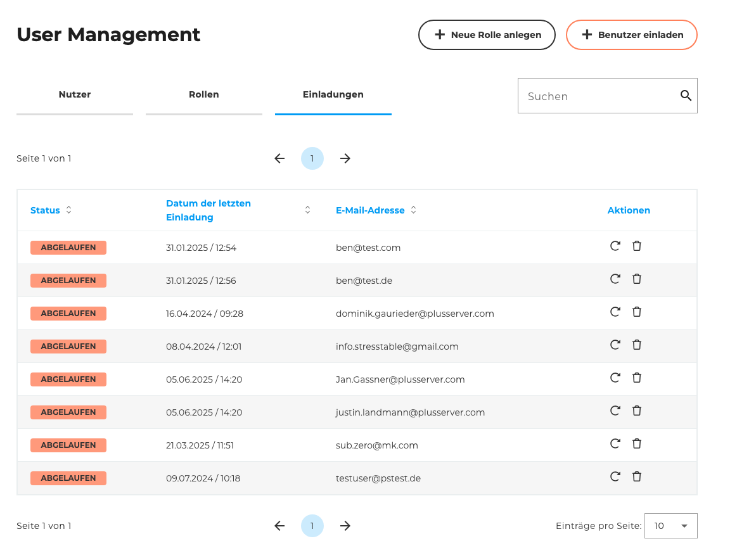Open the Einträge pro Seite dropdown
Viewport: 737px width, 560px height.
click(x=670, y=526)
